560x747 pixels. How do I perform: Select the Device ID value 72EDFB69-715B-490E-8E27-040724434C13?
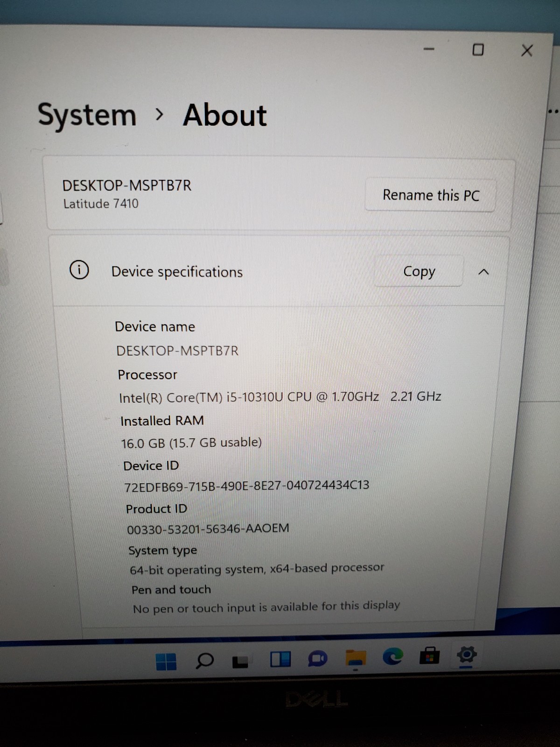[x=246, y=486]
